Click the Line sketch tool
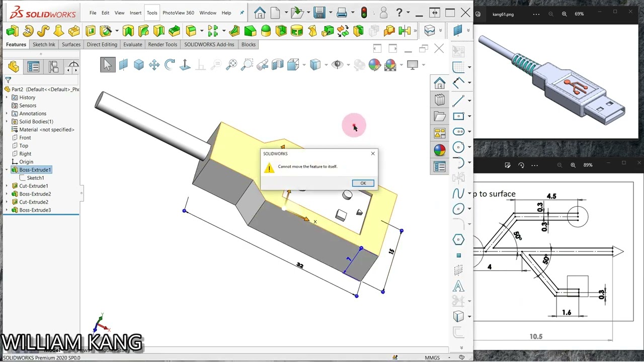This screenshot has width=644, height=362. [458, 101]
